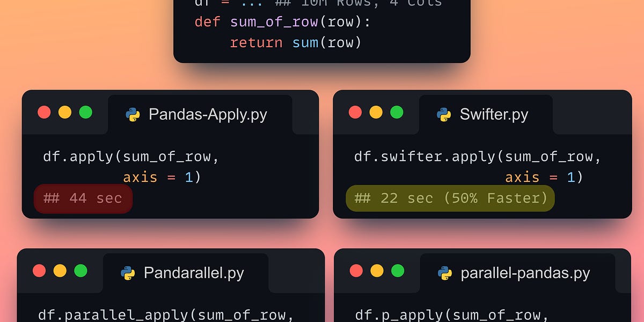The image size is (644, 322).
Task: Click the '## 44 sec' badge
Action: coord(83,198)
